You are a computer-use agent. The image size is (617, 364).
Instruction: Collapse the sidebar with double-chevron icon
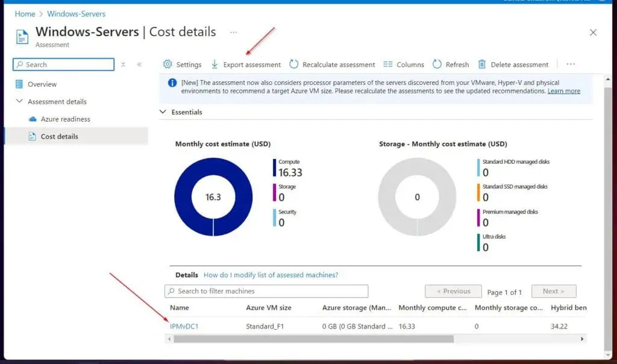(139, 64)
